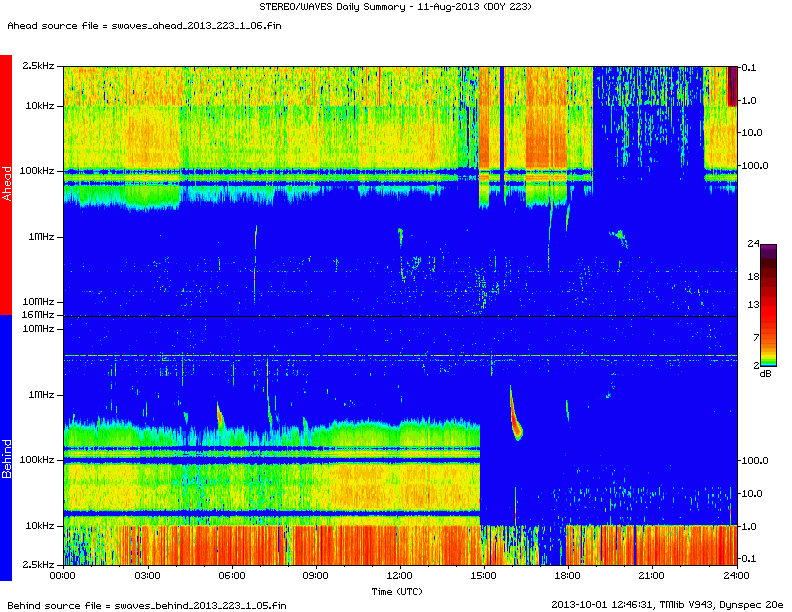Click the 24:00 time axis end label

pos(736,576)
